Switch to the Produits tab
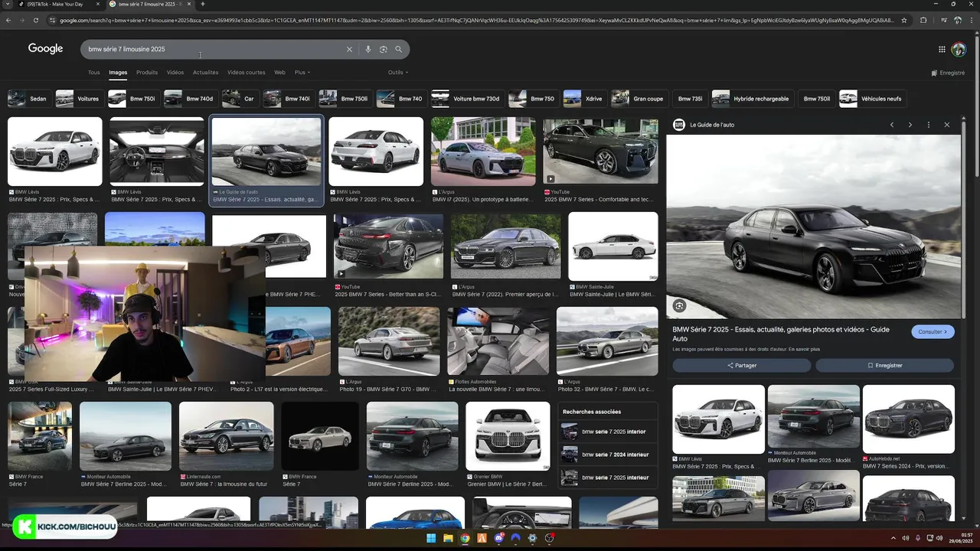 point(147,73)
